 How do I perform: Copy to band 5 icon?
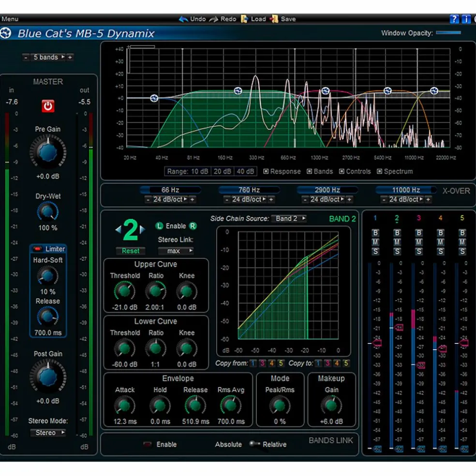(346, 363)
